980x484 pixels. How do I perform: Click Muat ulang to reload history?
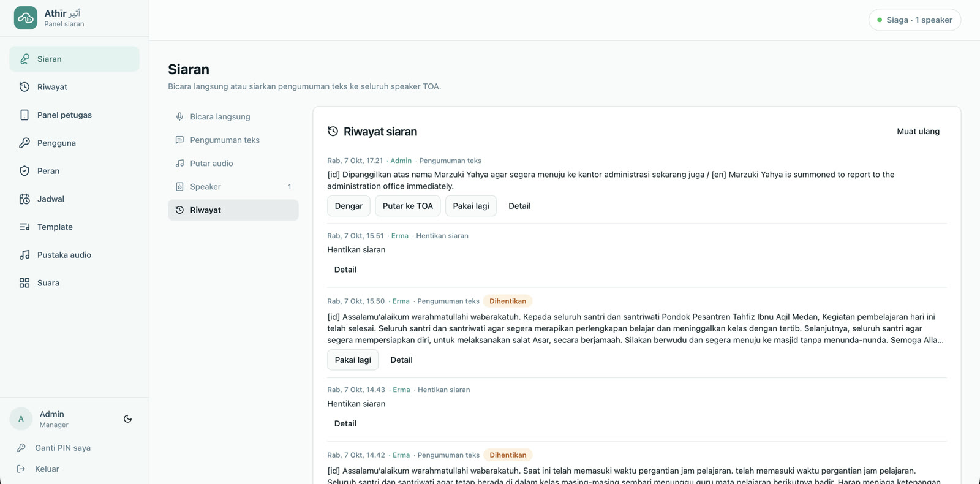click(918, 132)
